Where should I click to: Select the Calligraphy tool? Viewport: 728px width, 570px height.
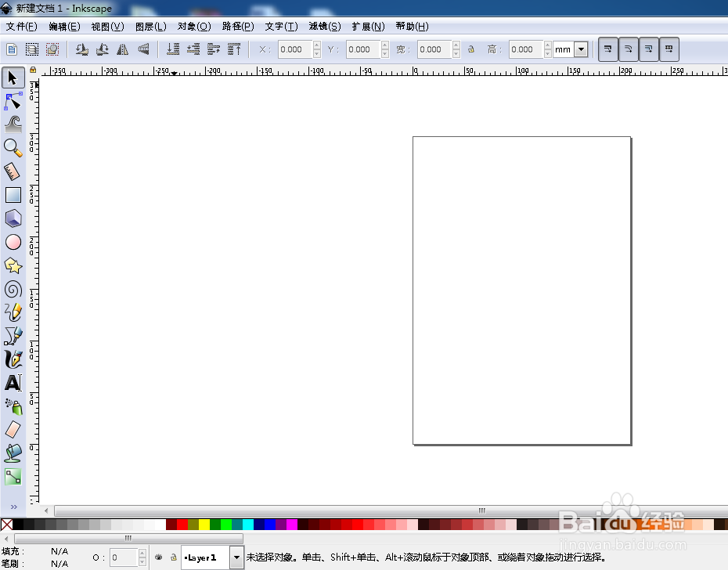[13, 359]
